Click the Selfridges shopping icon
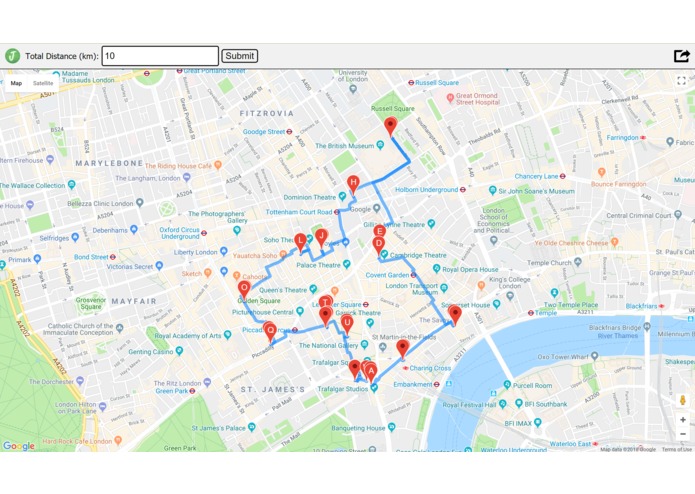This screenshot has height=494, width=695. pos(75,238)
